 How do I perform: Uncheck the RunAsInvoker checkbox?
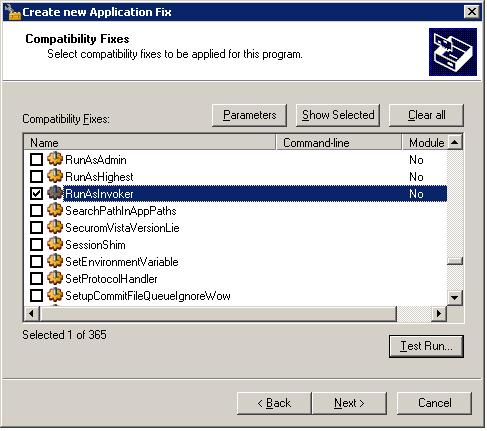36,193
